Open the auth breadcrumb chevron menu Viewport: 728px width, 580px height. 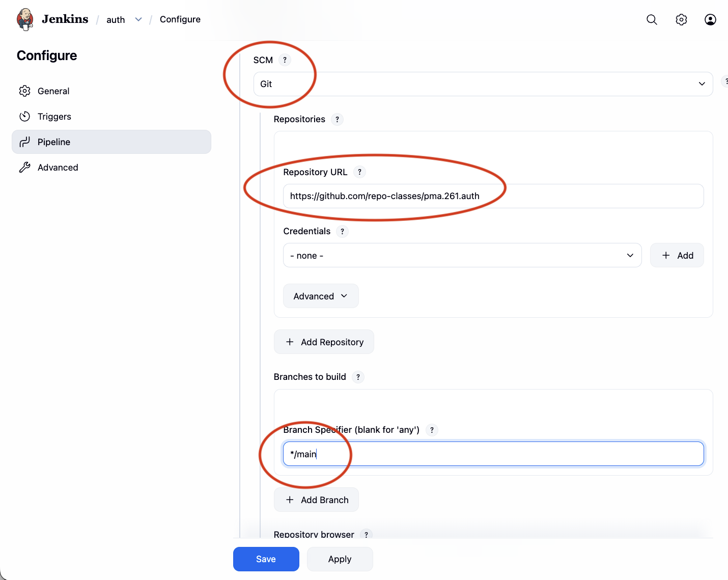[x=138, y=19]
